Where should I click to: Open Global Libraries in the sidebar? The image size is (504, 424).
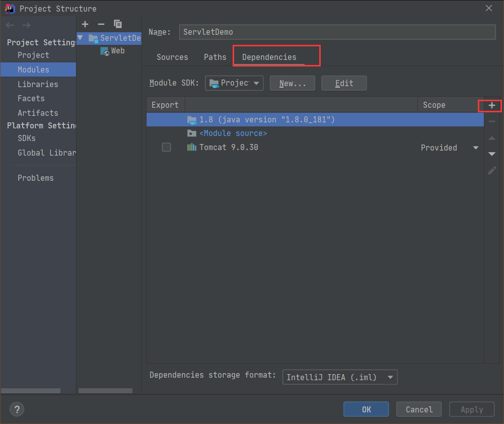pyautogui.click(x=47, y=153)
